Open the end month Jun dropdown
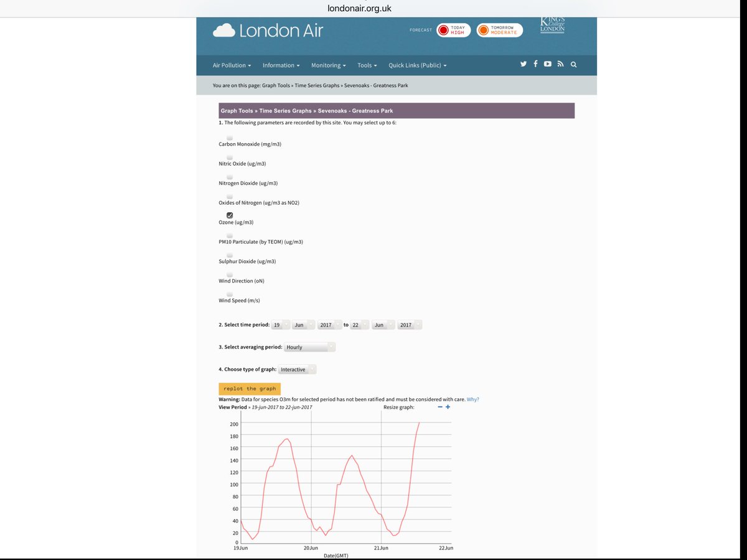Viewport: 747px width, 560px height. tap(383, 325)
